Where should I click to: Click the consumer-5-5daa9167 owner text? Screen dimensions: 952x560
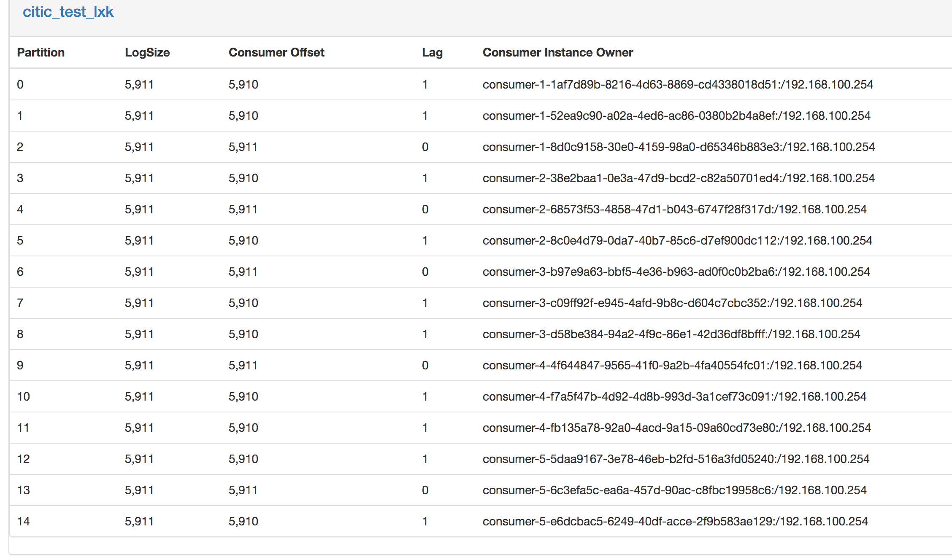[676, 459]
